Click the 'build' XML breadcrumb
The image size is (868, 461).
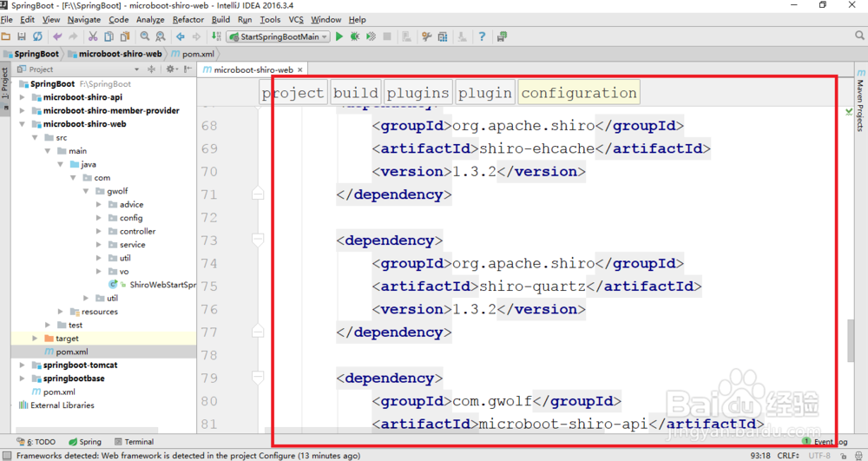356,92
